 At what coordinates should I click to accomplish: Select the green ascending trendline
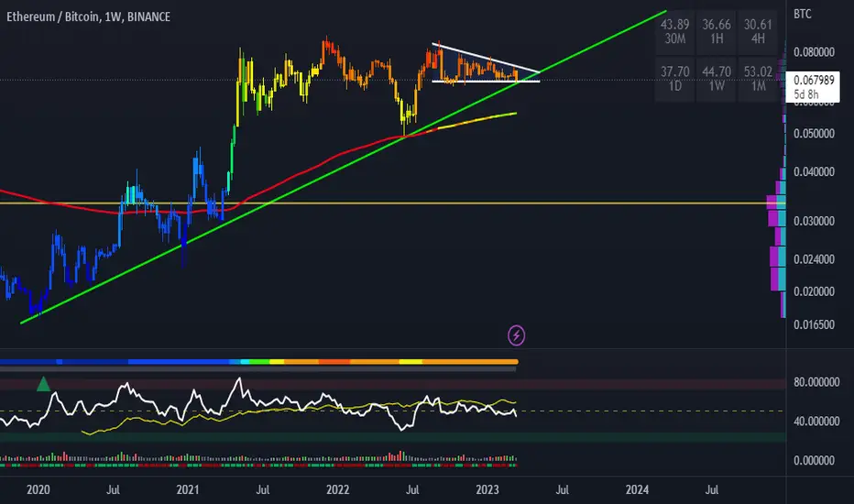343,167
